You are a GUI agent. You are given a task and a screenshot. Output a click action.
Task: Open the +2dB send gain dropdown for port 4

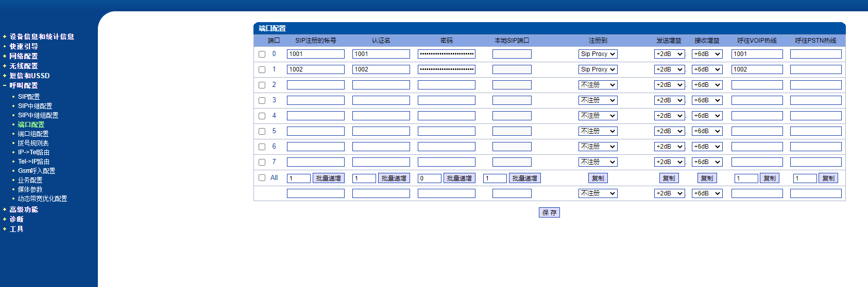point(670,116)
